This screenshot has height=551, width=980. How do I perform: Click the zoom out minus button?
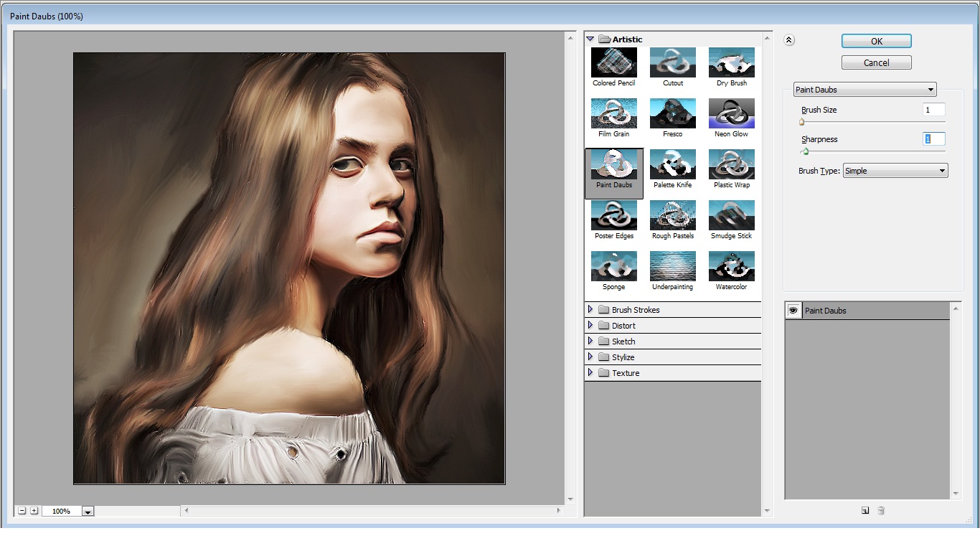click(x=22, y=511)
